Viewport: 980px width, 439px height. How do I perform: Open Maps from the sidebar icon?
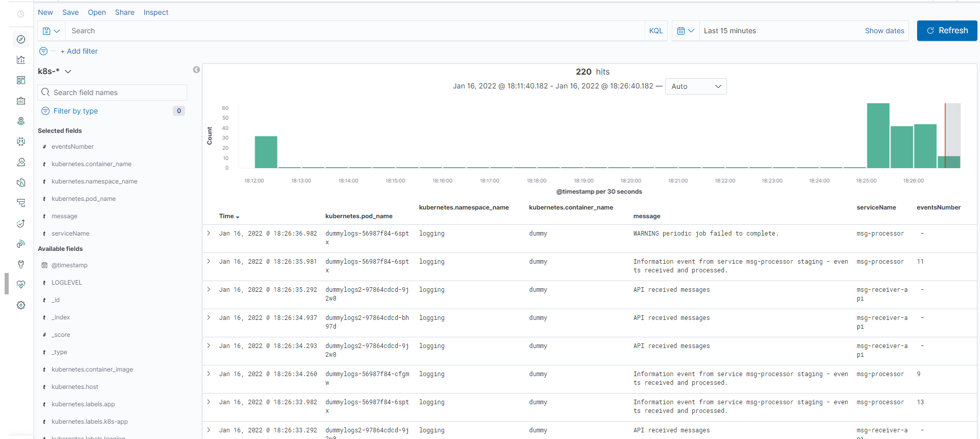[21, 121]
